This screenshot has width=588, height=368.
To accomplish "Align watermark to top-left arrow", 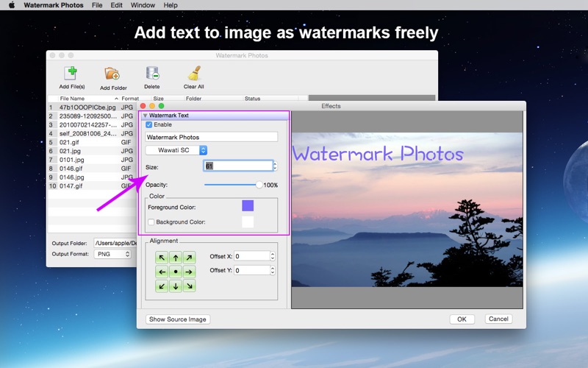I will pos(162,258).
